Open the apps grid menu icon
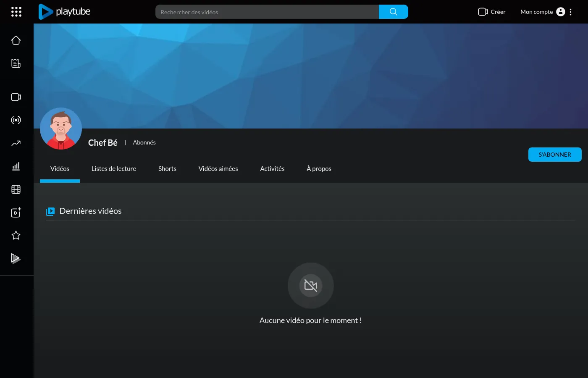This screenshot has height=378, width=588. tap(16, 12)
